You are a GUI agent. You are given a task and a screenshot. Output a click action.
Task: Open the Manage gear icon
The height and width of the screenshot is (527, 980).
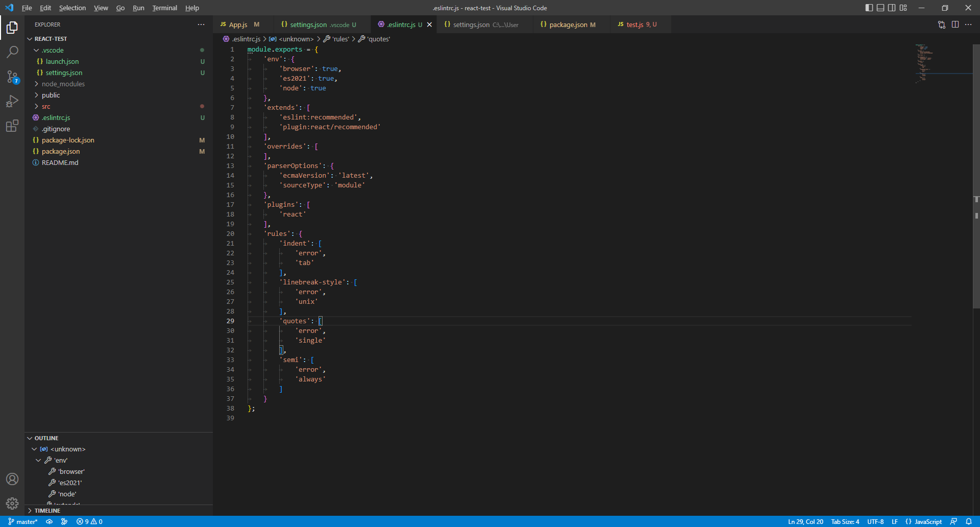(x=12, y=504)
